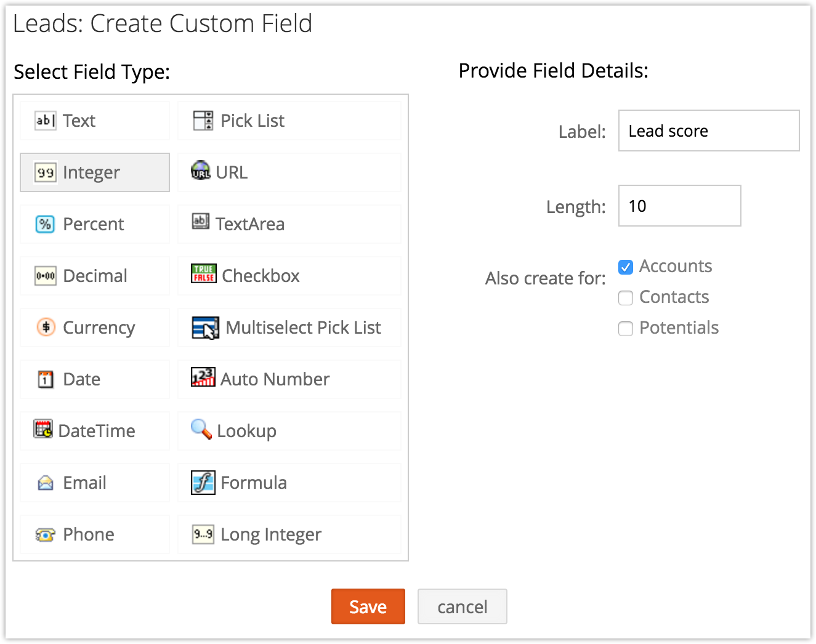Click the Label input containing Lead score
The image size is (816, 644).
(708, 131)
